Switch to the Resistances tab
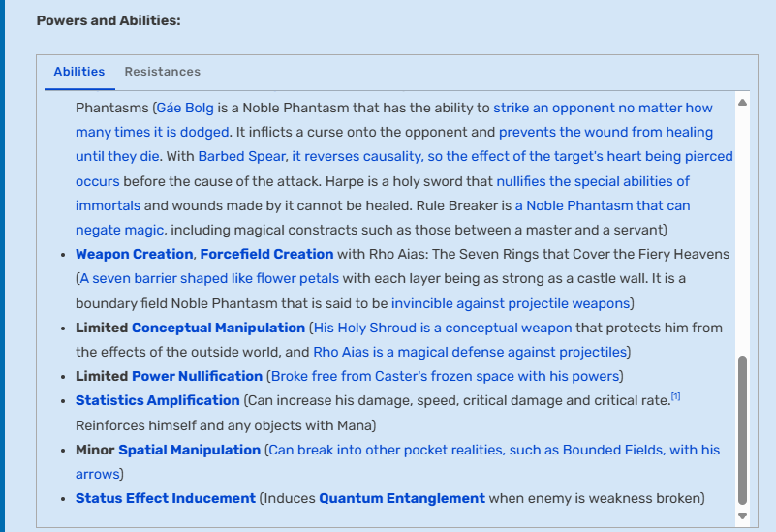The width and height of the screenshot is (776, 532). [x=163, y=72]
